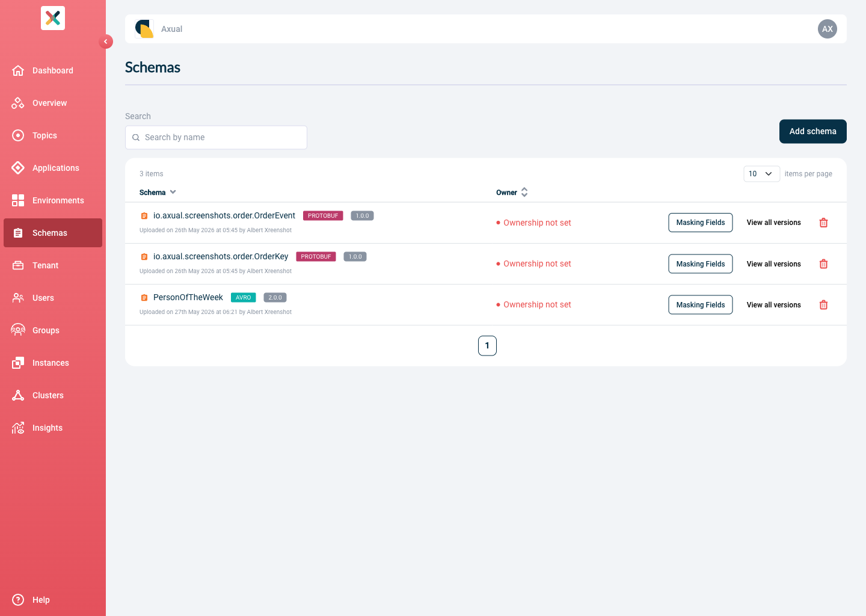View all versions of PersonOfTheWeek
This screenshot has width=866, height=616.
coord(774,304)
